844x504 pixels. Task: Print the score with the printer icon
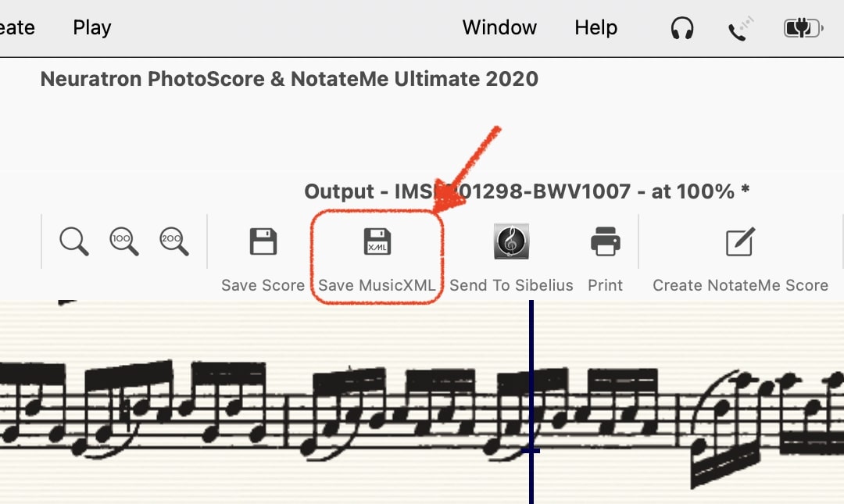pyautogui.click(x=606, y=241)
